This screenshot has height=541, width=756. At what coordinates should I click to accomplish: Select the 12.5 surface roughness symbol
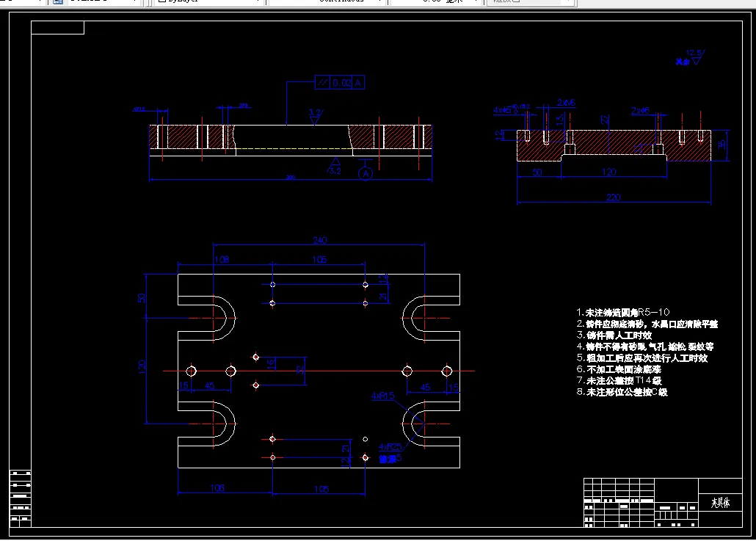[x=697, y=57]
